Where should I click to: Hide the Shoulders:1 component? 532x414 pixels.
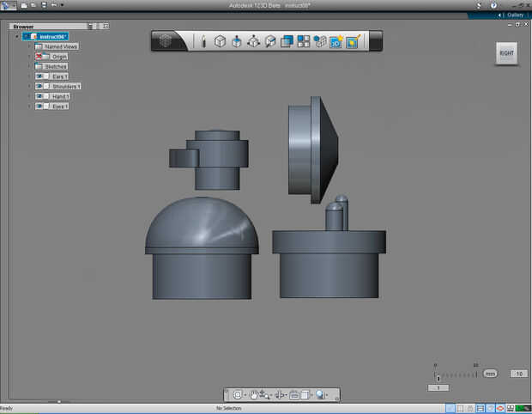point(40,87)
